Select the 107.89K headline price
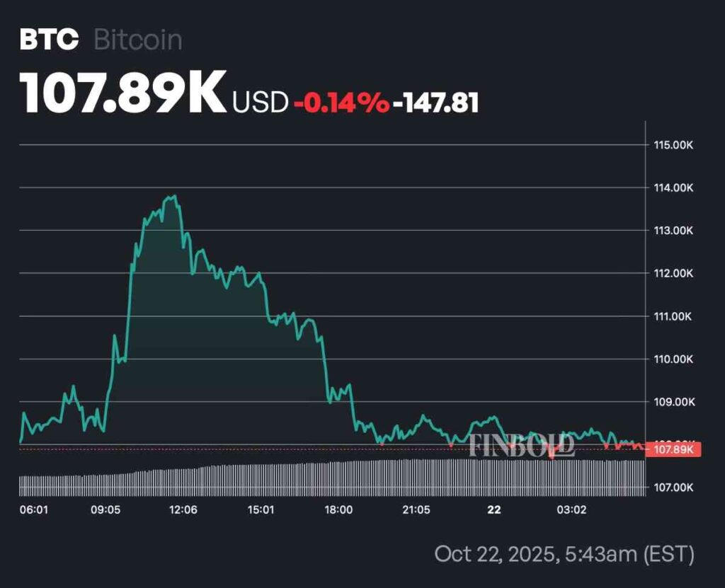The height and width of the screenshot is (588, 725). click(x=123, y=93)
